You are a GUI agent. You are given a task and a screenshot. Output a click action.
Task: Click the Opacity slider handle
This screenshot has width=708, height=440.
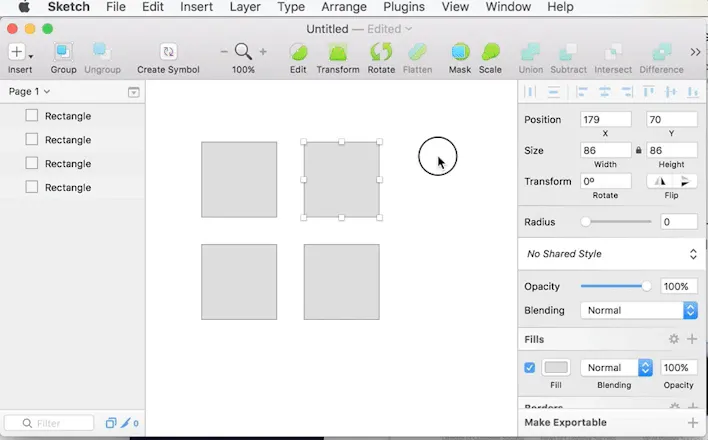pos(646,286)
